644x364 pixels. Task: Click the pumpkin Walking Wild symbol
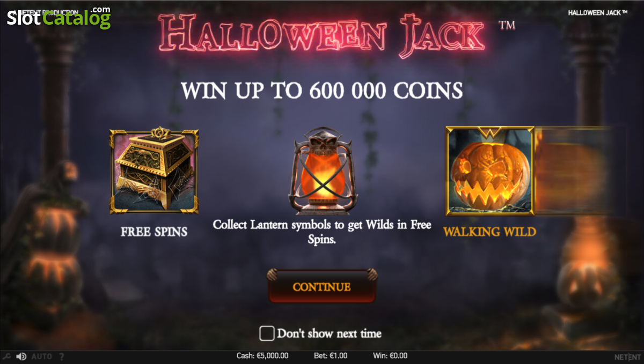489,170
